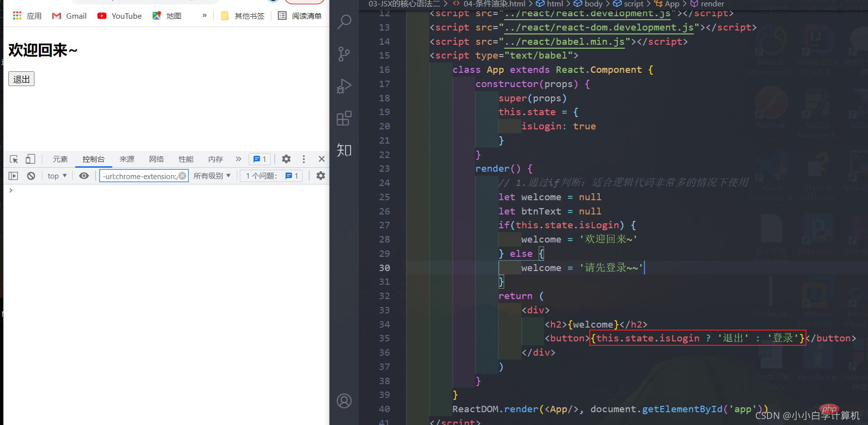Open the babel.min.js src link
The width and height of the screenshot is (868, 425).
click(565, 42)
